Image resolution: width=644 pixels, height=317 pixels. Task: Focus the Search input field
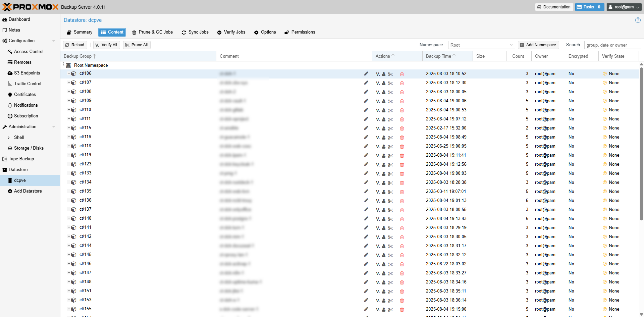point(612,45)
